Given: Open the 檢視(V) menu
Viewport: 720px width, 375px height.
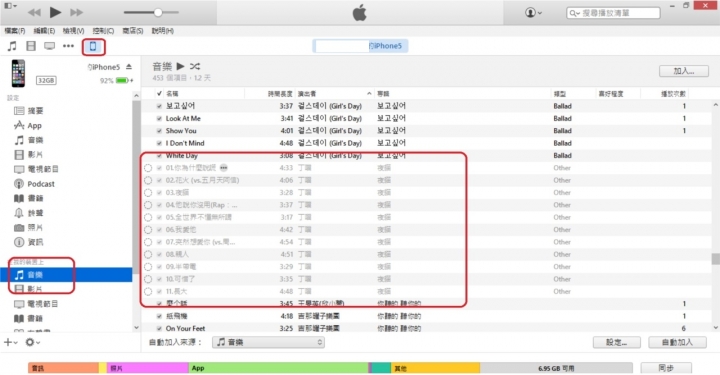Looking at the screenshot, I should pos(73,31).
